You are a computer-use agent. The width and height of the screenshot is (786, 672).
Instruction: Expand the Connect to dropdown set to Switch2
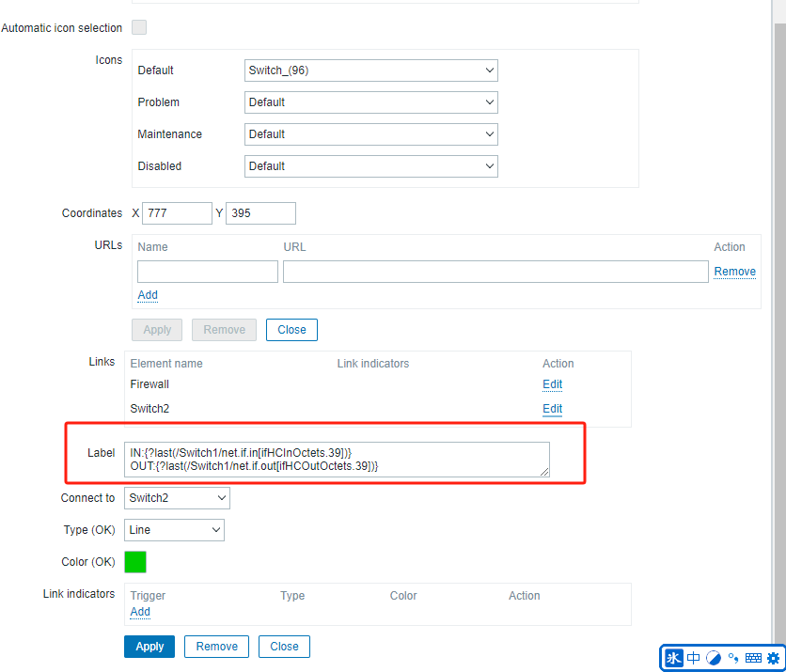(x=177, y=498)
